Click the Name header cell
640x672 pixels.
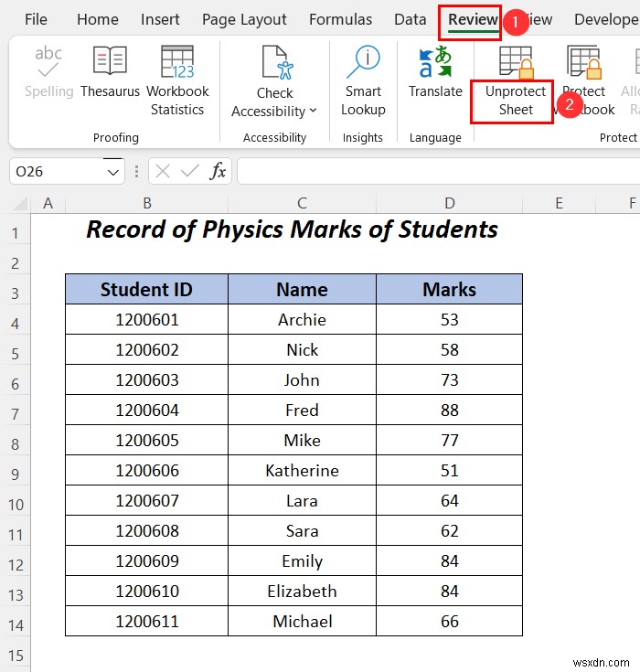coord(302,289)
